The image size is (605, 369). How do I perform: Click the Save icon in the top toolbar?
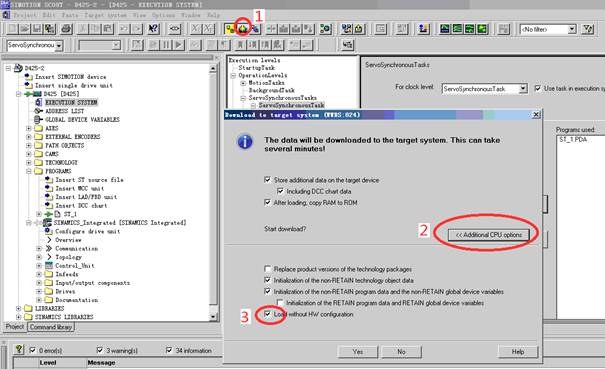coord(37,29)
